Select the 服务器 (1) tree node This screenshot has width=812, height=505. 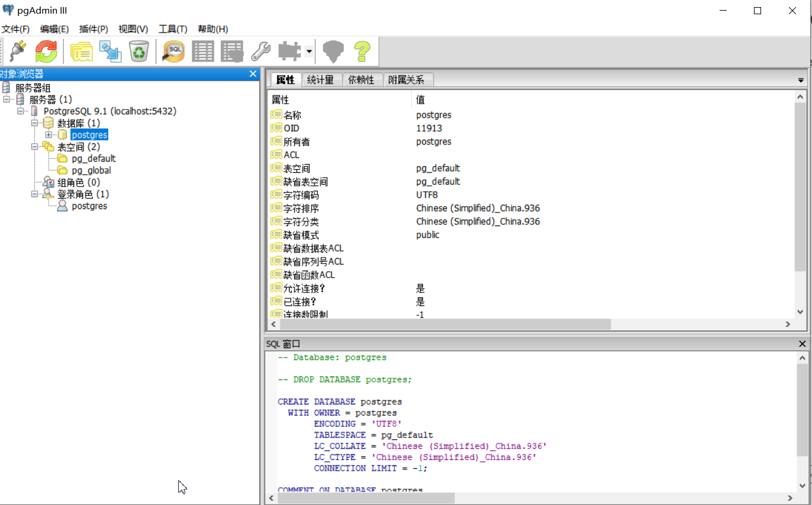(51, 99)
